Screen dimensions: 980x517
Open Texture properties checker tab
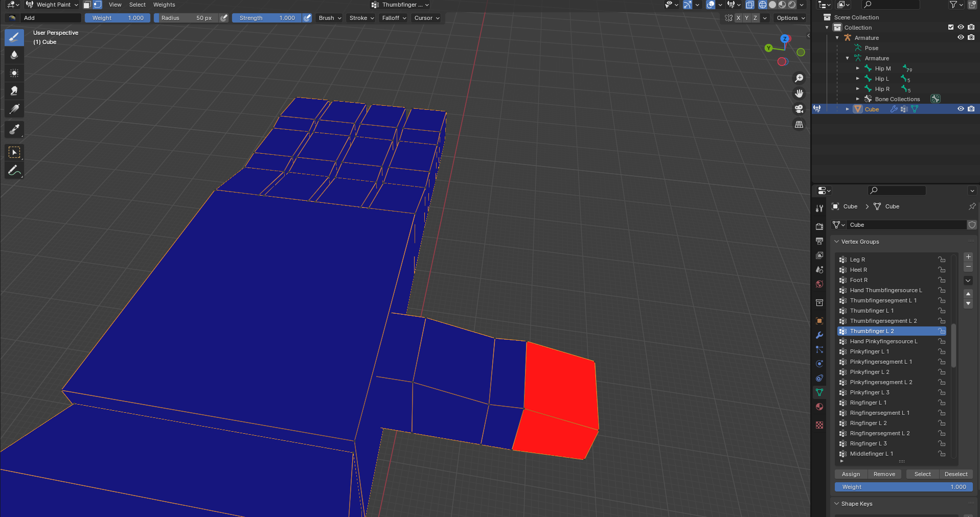pyautogui.click(x=819, y=425)
